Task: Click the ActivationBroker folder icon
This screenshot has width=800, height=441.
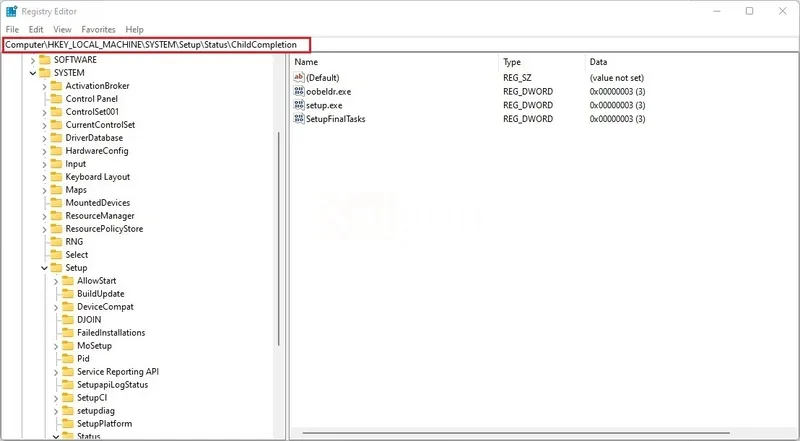Action: [x=56, y=86]
